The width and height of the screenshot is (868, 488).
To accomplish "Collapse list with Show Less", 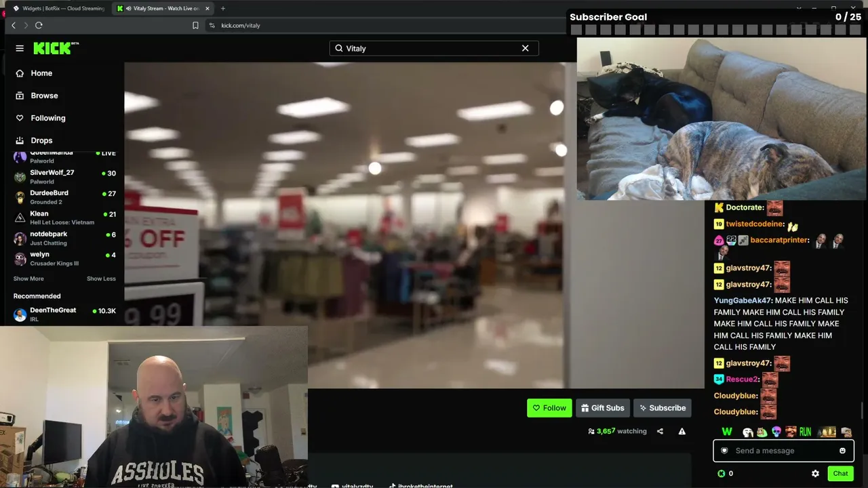I will coord(101,279).
